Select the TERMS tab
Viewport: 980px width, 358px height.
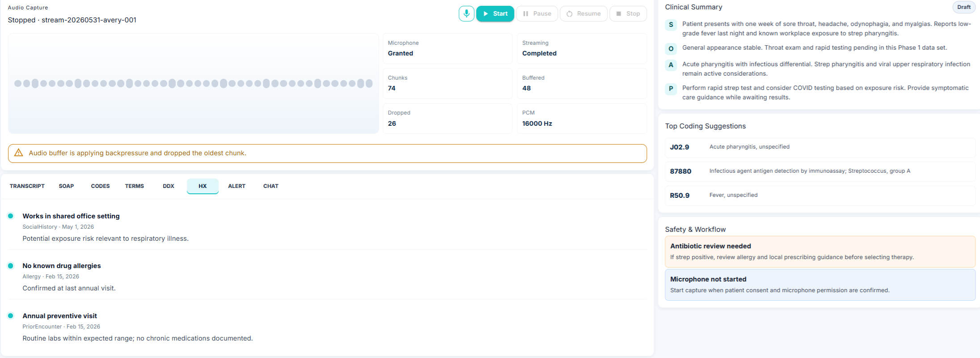(135, 186)
